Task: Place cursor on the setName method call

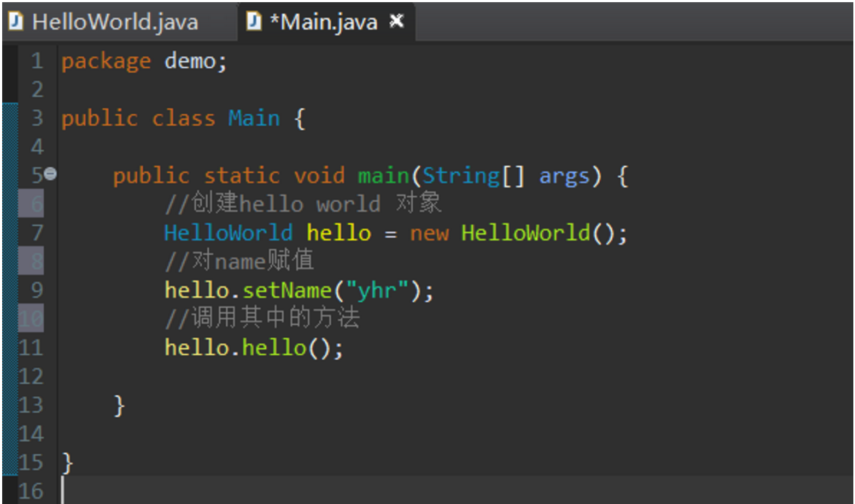Action: (x=287, y=290)
